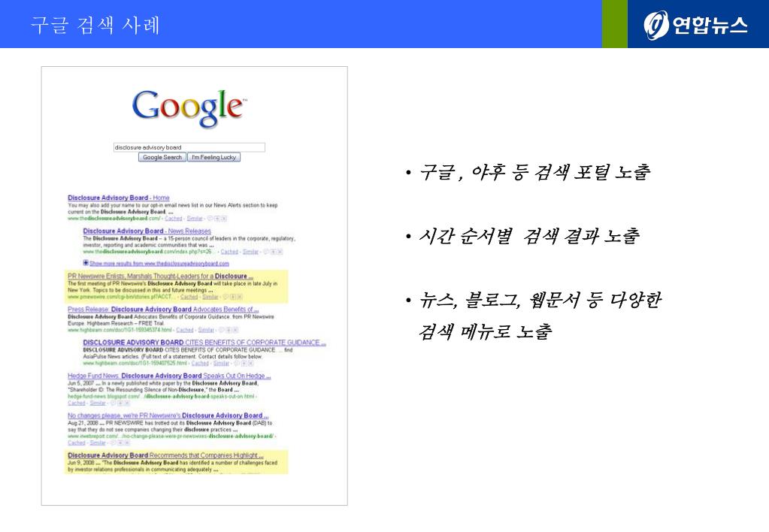The height and width of the screenshot is (532, 769).
Task: Click promote arrow icon on 'Press Release' result
Action: (x=229, y=330)
